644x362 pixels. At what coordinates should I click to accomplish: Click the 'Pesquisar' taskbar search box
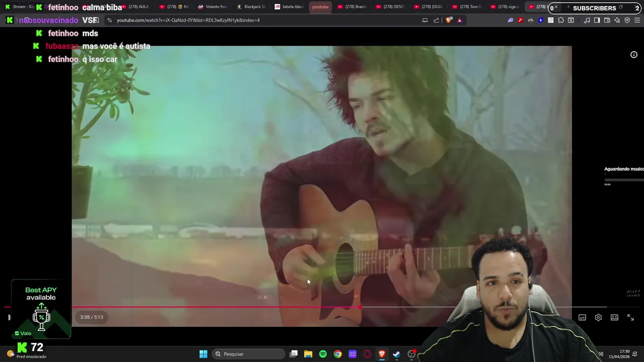[x=248, y=354]
